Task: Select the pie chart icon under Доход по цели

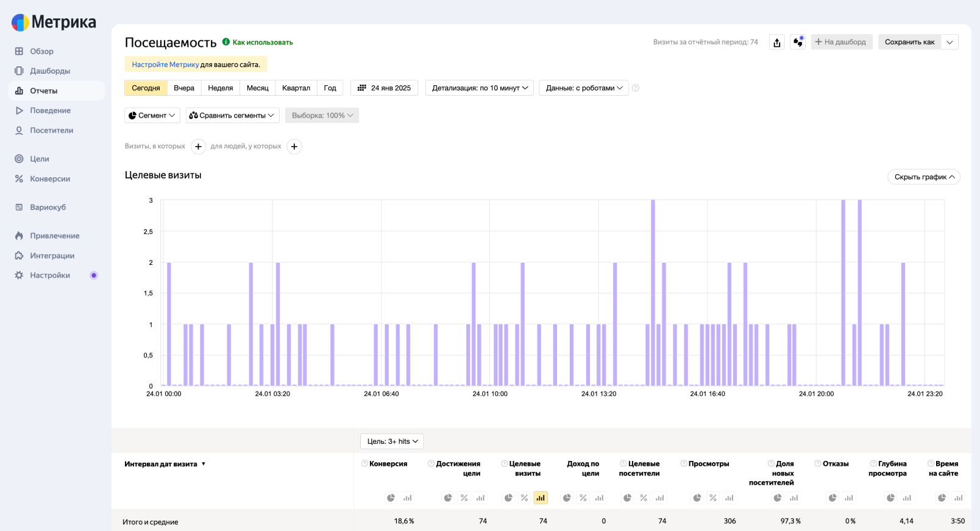Action: (567, 498)
